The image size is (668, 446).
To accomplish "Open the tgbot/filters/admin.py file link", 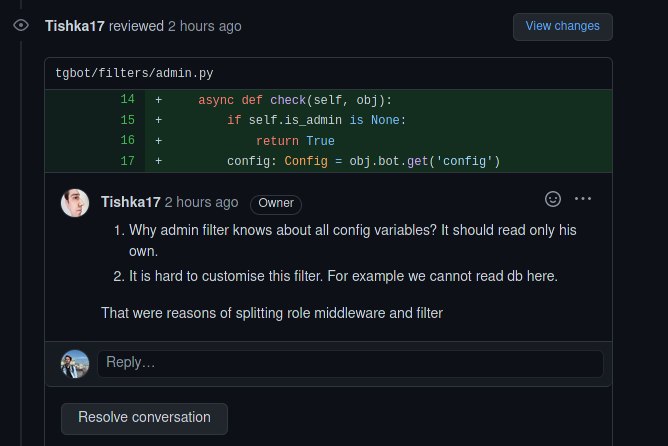I will pyautogui.click(x=134, y=73).
